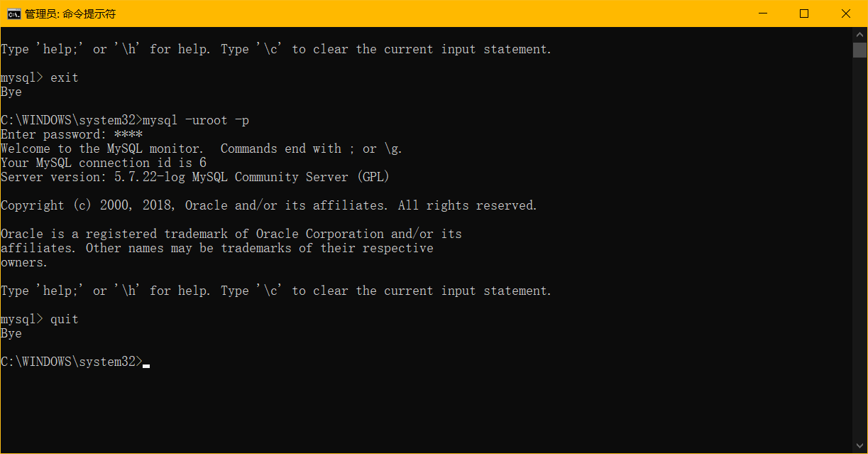This screenshot has width=868, height=454.
Task: Click the empty scrollbar track below thumb
Action: pos(859,249)
